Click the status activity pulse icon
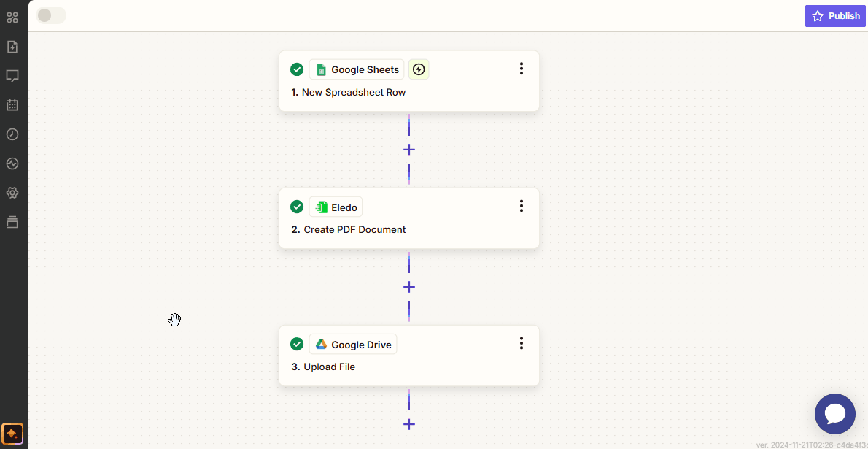 (x=12, y=164)
